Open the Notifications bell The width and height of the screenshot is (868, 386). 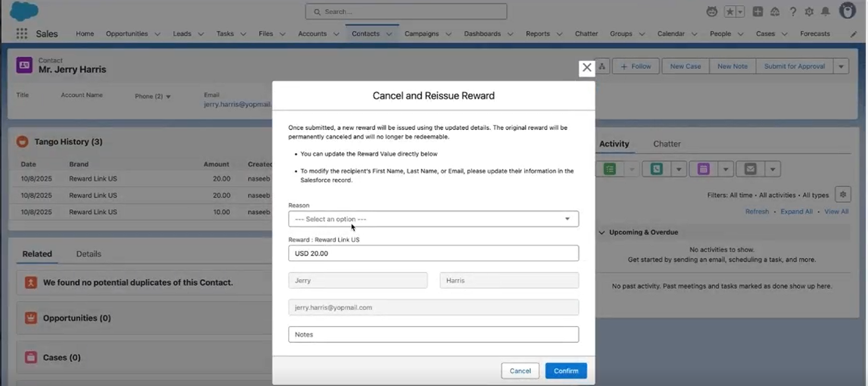coord(826,11)
